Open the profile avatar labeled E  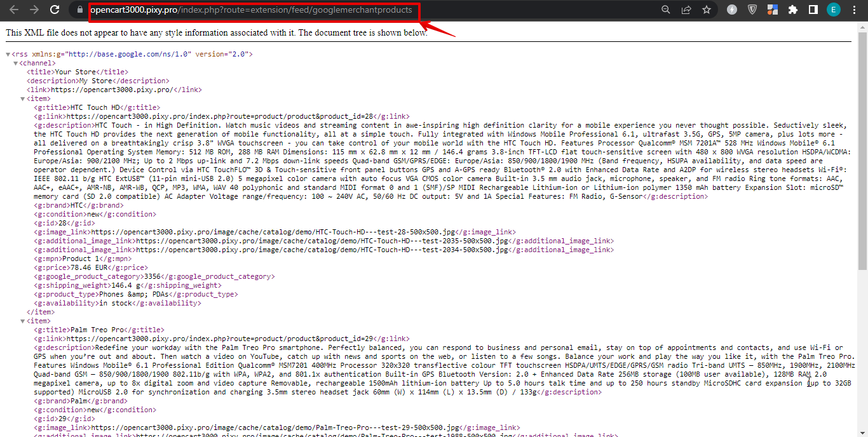click(x=833, y=10)
